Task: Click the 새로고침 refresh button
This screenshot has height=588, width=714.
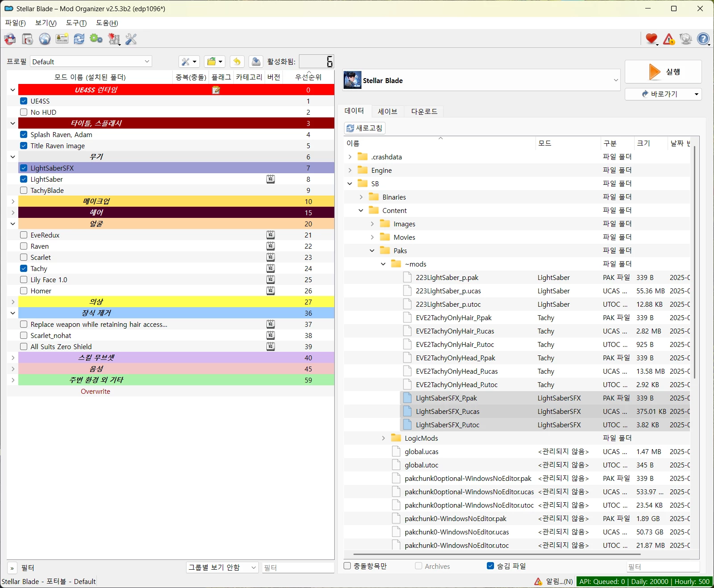Action: coord(365,128)
